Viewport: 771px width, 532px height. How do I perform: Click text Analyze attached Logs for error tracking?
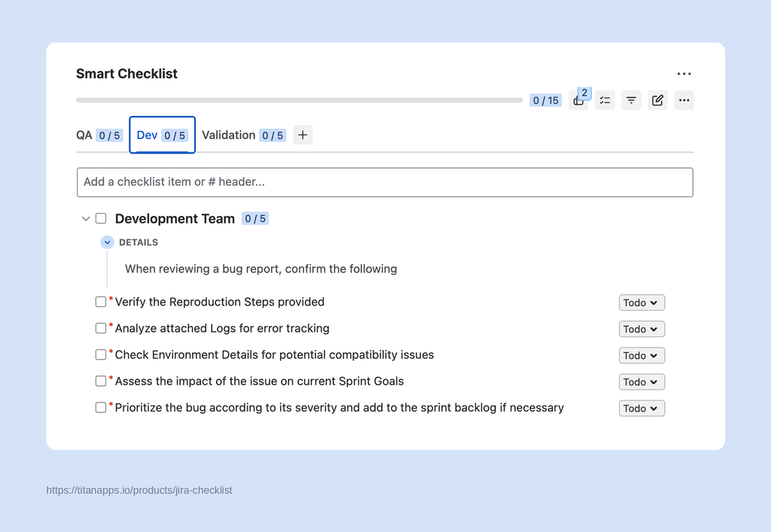click(x=222, y=328)
